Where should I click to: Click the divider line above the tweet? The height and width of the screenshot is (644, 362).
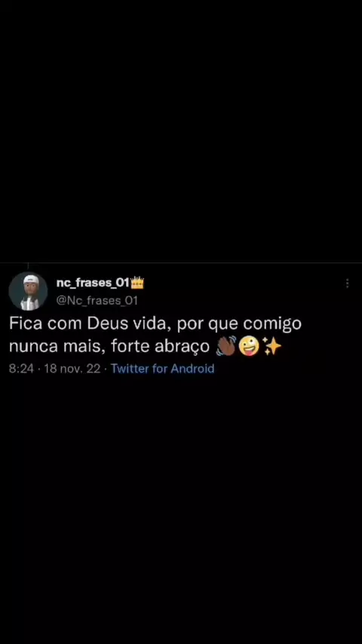(x=181, y=263)
